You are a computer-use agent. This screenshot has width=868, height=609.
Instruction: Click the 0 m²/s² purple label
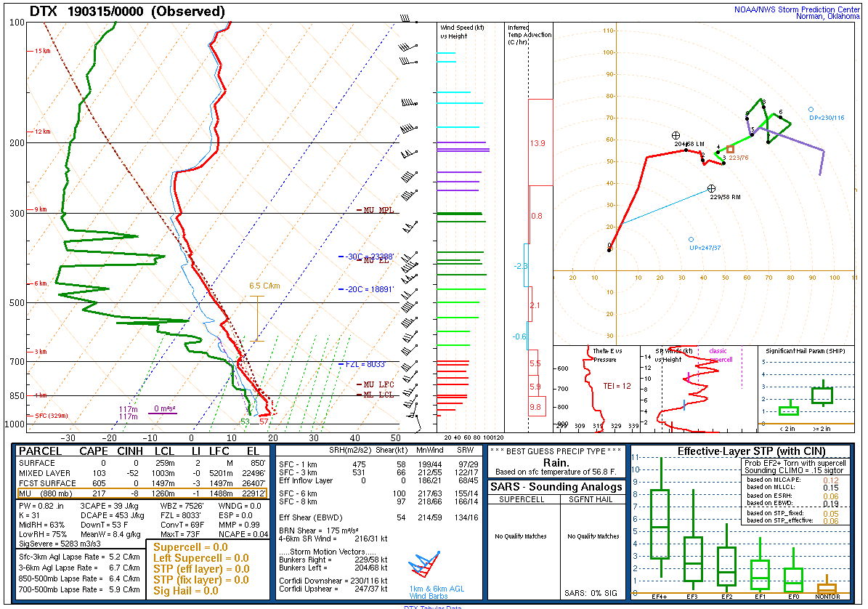point(164,408)
